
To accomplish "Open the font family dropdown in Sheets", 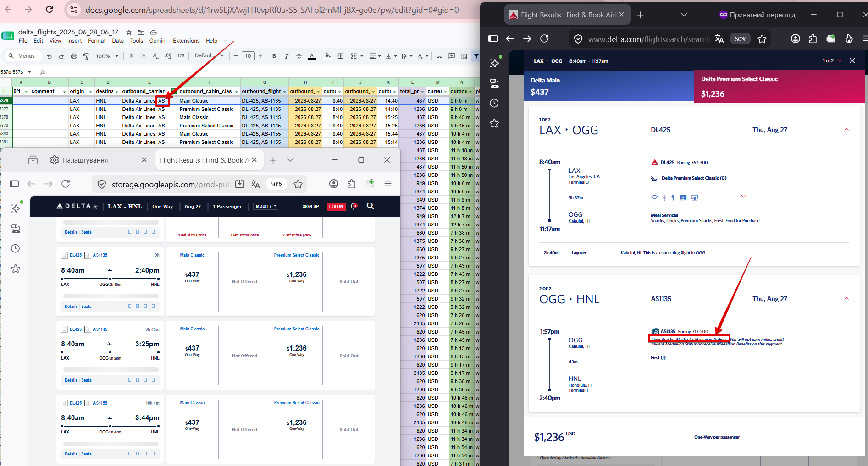I will (x=209, y=56).
